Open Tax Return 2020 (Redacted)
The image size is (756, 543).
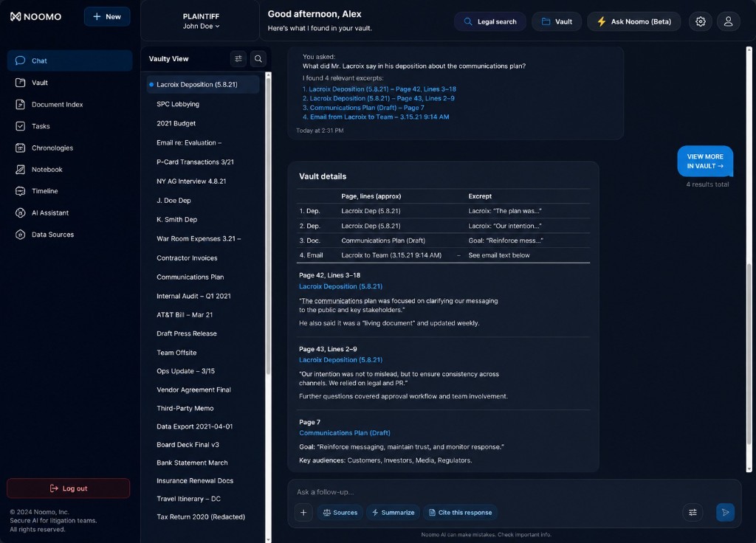pos(201,516)
